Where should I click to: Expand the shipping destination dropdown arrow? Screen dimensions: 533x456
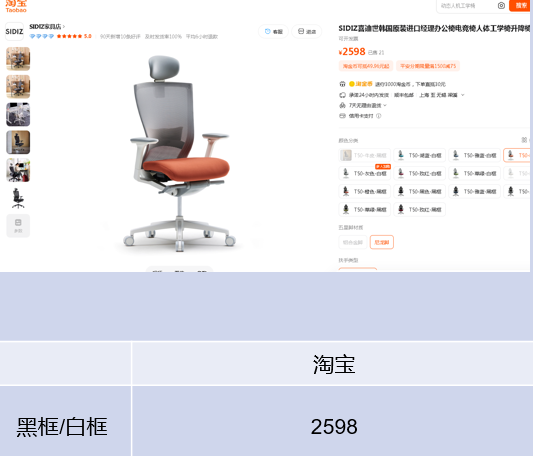(462, 95)
